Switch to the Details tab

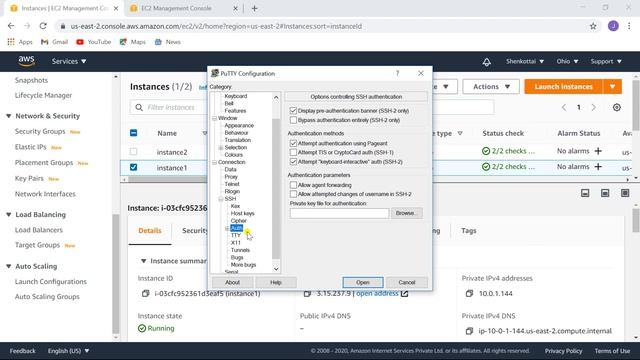pyautogui.click(x=150, y=231)
